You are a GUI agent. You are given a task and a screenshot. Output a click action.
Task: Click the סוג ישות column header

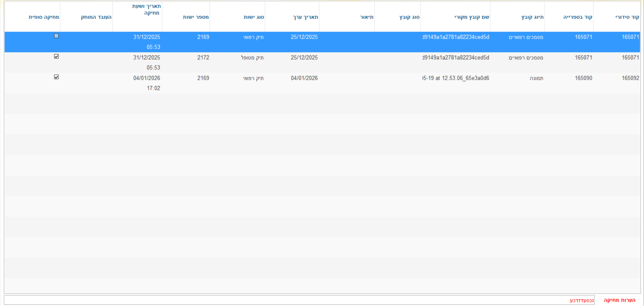click(x=254, y=17)
